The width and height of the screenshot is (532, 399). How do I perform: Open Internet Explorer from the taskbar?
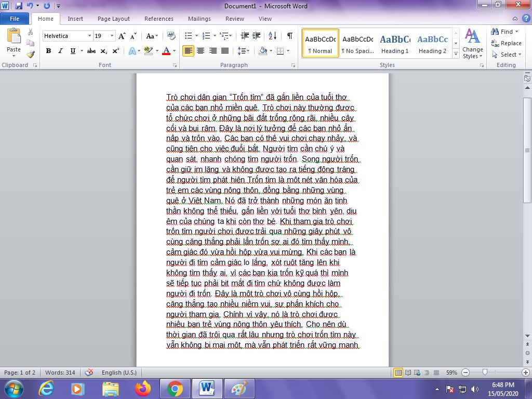click(46, 389)
